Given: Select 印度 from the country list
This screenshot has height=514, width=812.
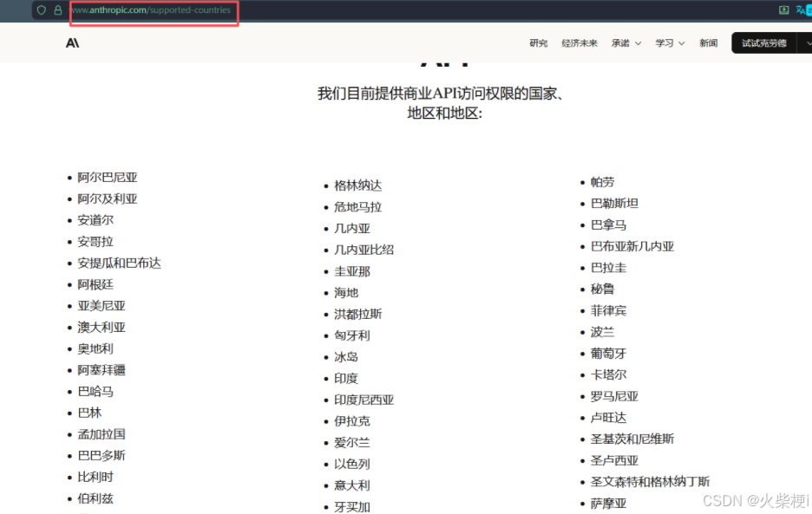Looking at the screenshot, I should click(345, 378).
